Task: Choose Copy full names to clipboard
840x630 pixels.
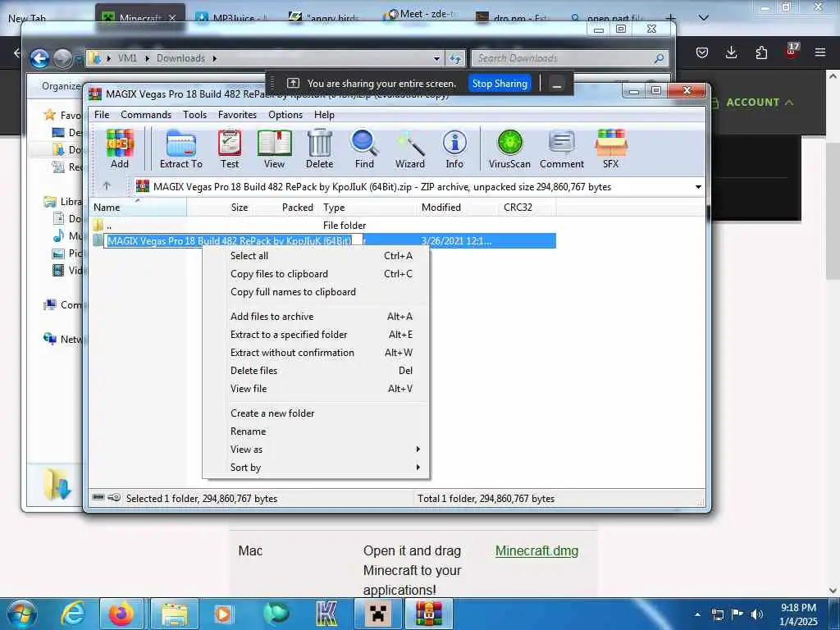Action: pyautogui.click(x=316, y=292)
